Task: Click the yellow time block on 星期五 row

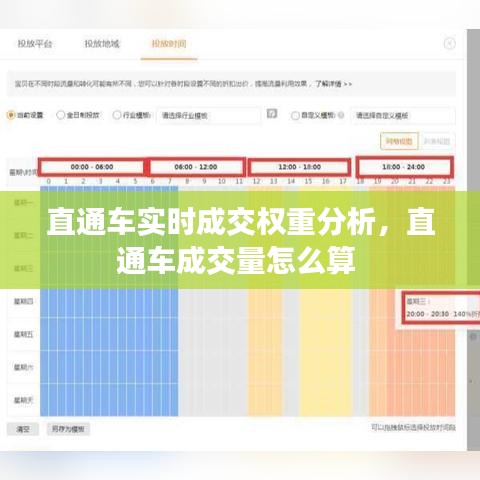Action: click(x=326, y=334)
